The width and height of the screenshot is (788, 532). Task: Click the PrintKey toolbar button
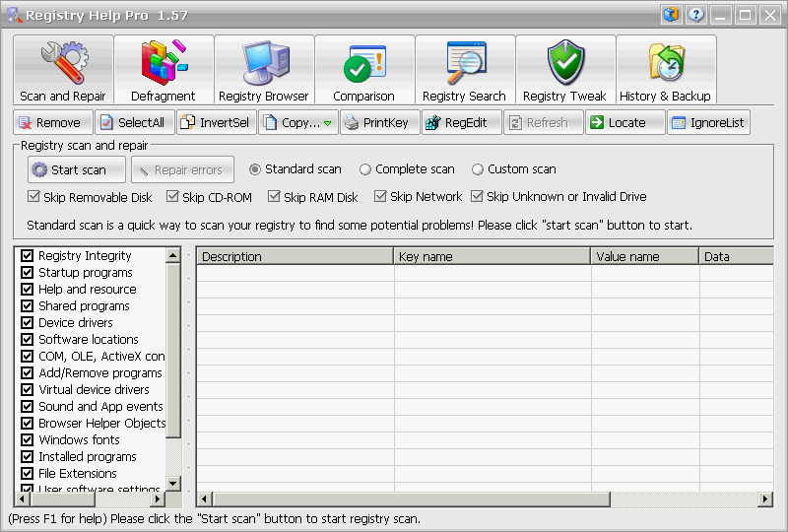tap(380, 123)
